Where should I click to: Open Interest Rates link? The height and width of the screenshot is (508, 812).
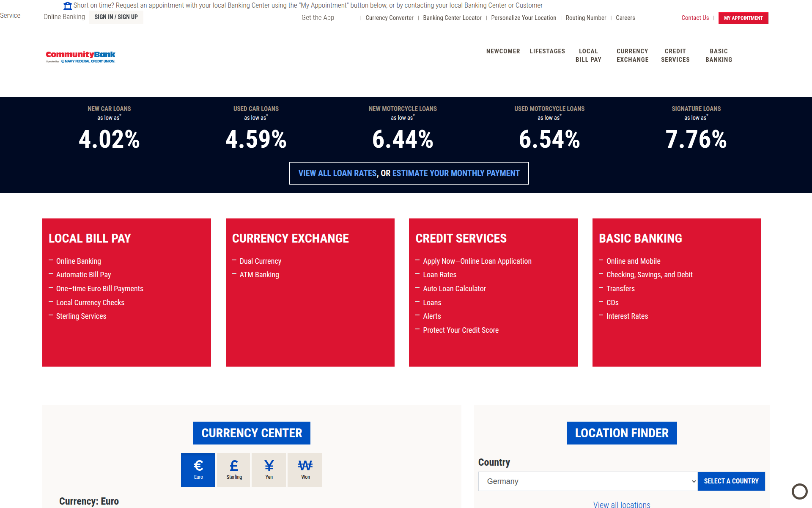tap(627, 316)
